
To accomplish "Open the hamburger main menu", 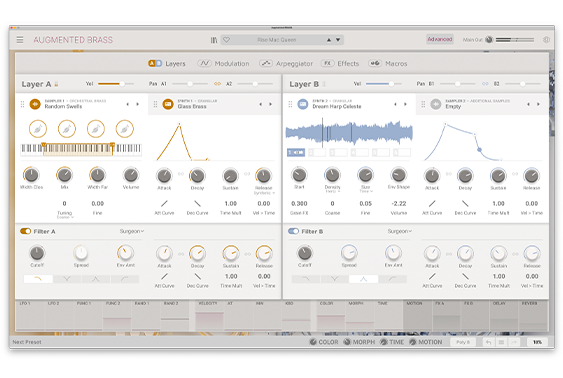I will pos(20,39).
